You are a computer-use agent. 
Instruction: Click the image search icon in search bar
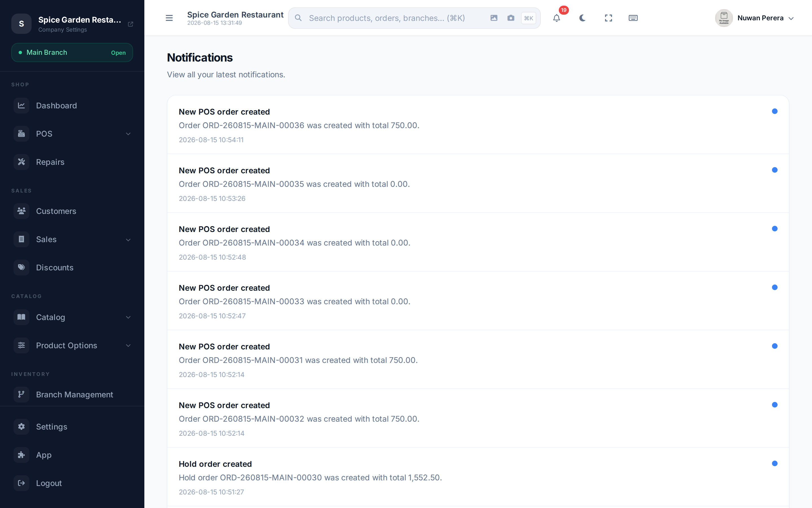tap(494, 18)
